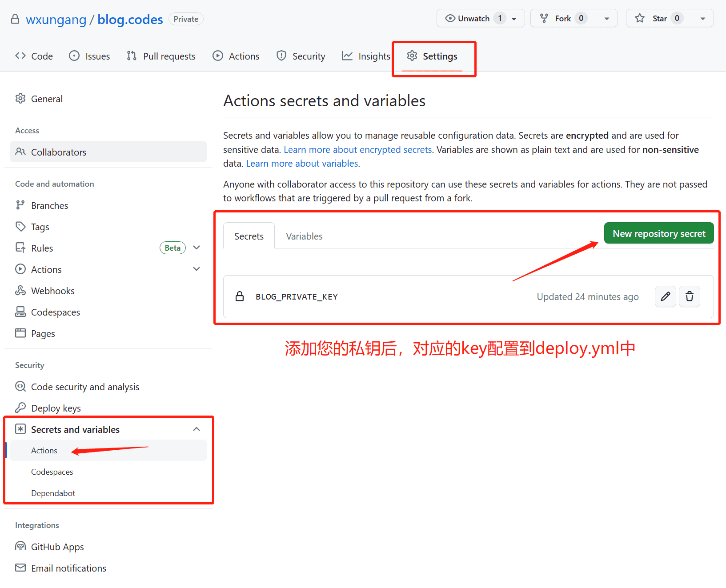Open the Insights tab
The width and height of the screenshot is (726, 588).
(x=366, y=56)
